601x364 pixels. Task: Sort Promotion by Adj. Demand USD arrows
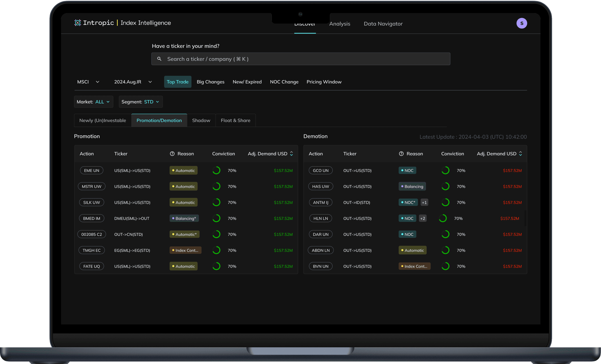click(x=292, y=154)
